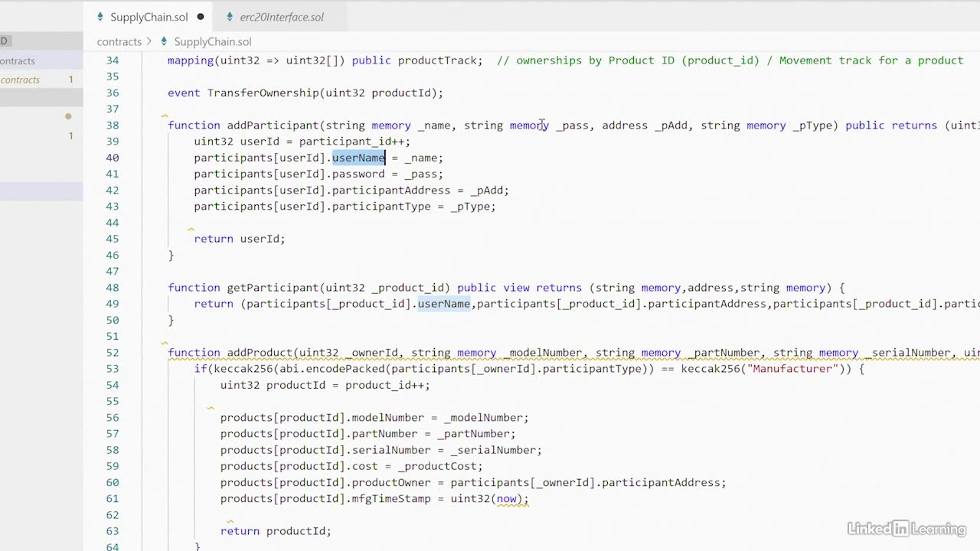Click the yellow problem badge '1' beside contracts
The image size is (980, 551).
tap(71, 80)
